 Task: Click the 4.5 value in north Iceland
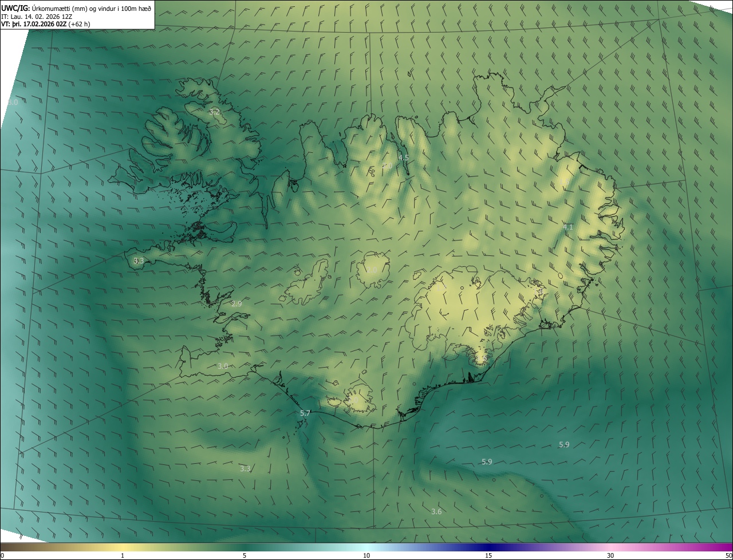pyautogui.click(x=403, y=157)
